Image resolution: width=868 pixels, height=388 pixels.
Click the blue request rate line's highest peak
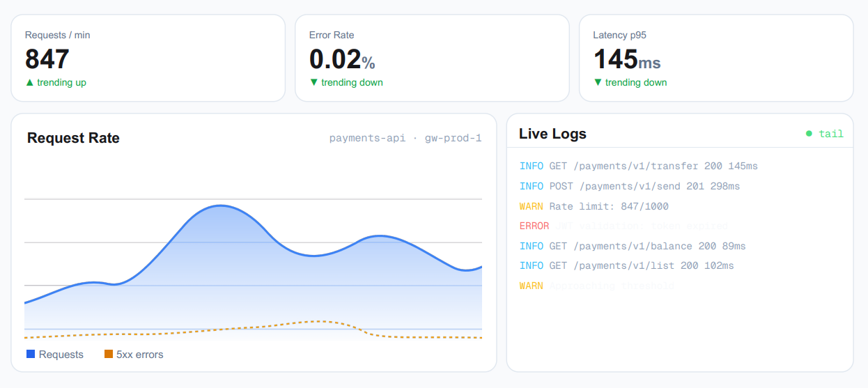(x=220, y=205)
